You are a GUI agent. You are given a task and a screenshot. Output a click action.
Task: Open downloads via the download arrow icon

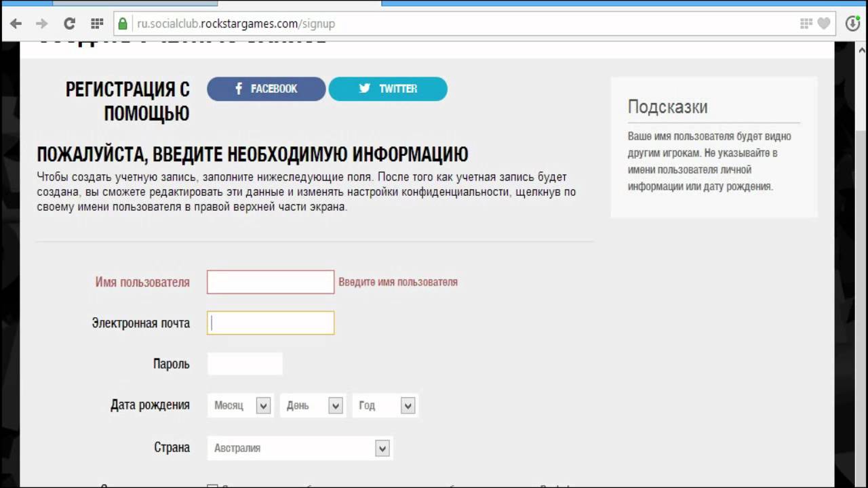point(853,24)
